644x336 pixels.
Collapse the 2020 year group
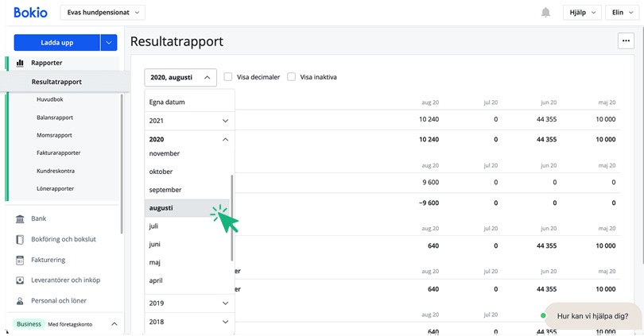pos(225,139)
